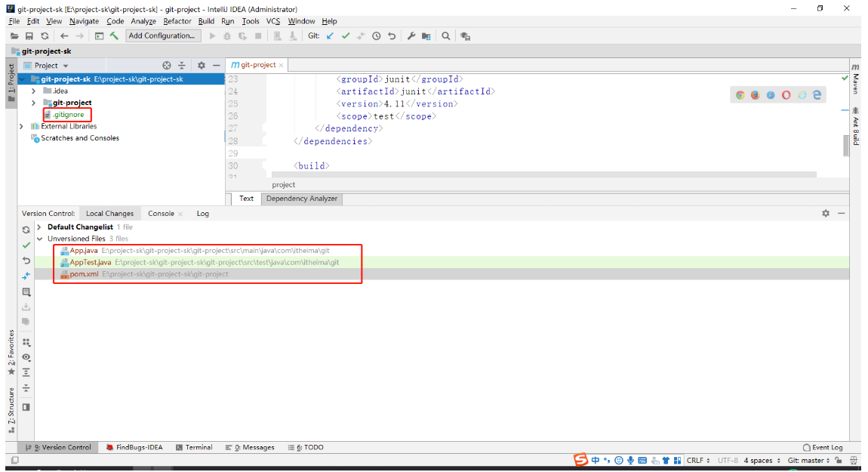Navigate back with the left arrow icon
The width and height of the screenshot is (868, 472).
click(x=64, y=36)
